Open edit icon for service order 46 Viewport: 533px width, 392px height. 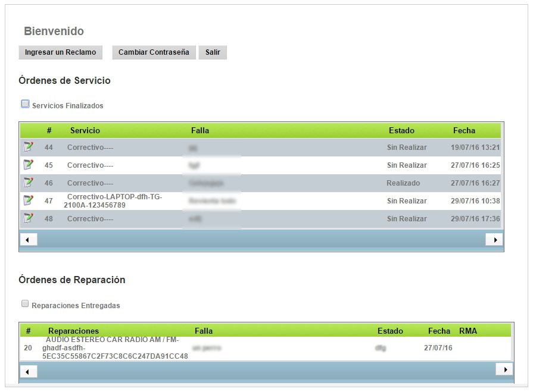point(28,183)
